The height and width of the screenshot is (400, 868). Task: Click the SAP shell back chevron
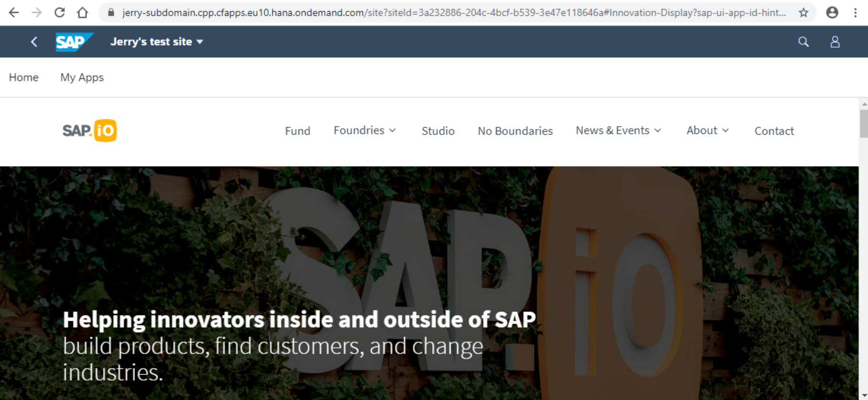pyautogui.click(x=34, y=42)
